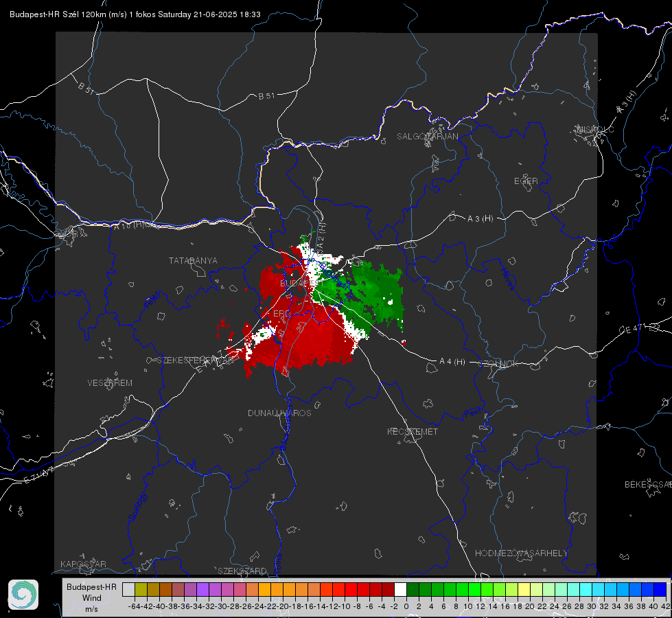Image resolution: width=672 pixels, height=618 pixels.
Task: Click the blue 'Fejér' county label
Action: point(154,299)
